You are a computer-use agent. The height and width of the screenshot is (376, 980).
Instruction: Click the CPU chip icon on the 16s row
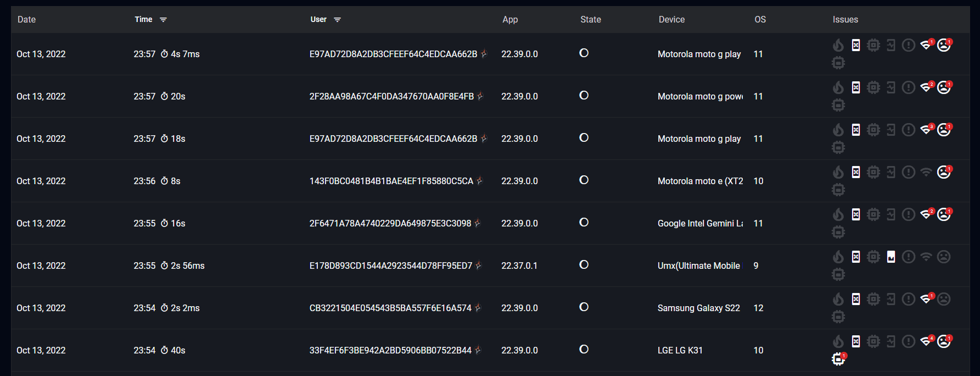click(873, 214)
